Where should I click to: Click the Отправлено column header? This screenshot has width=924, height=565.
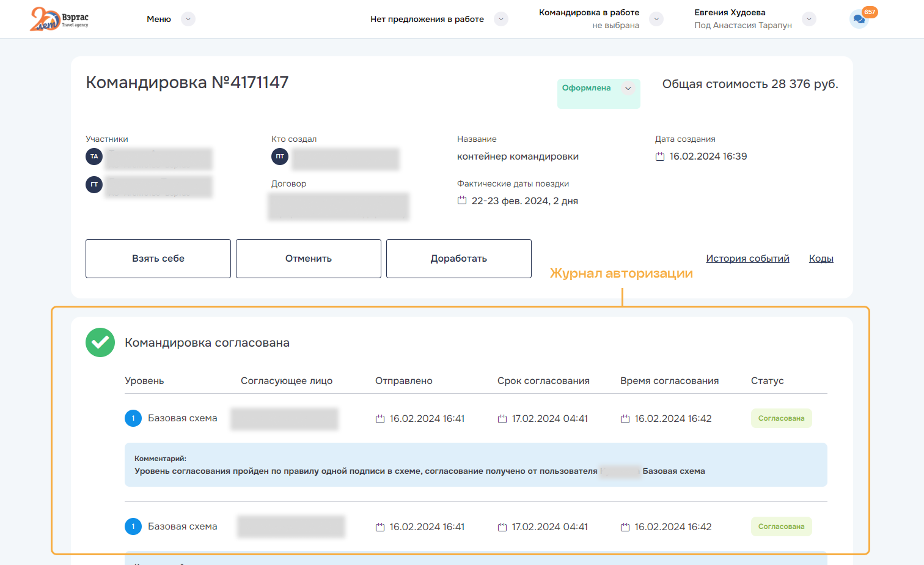pyautogui.click(x=404, y=381)
